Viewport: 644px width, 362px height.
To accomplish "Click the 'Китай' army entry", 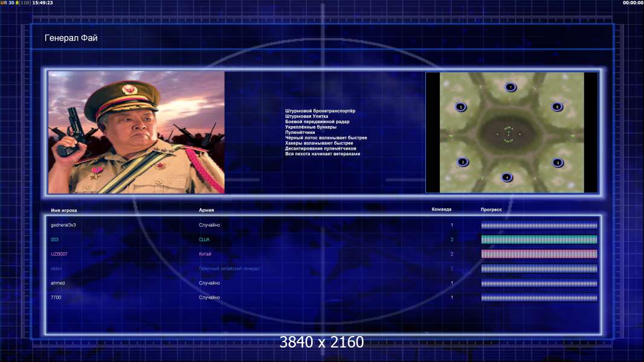I will coord(205,254).
